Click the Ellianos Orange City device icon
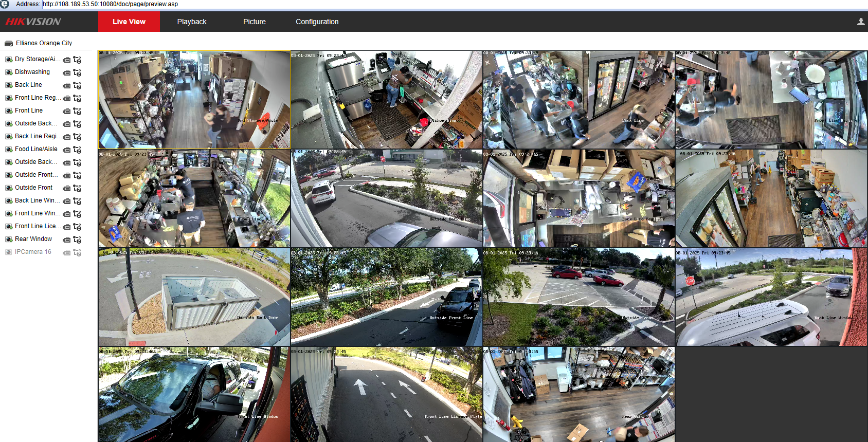Viewport: 868px width, 442px height. (9, 44)
